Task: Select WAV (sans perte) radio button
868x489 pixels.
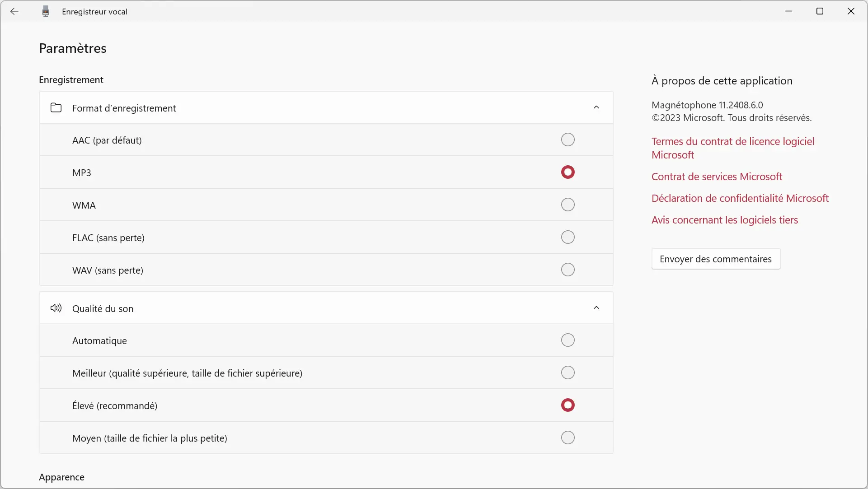Action: coord(568,270)
